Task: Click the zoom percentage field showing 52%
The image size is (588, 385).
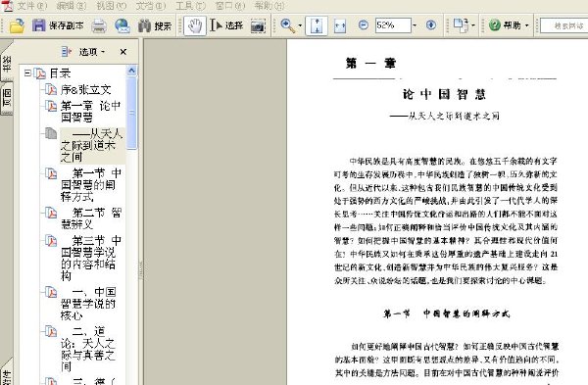Action: point(393,25)
